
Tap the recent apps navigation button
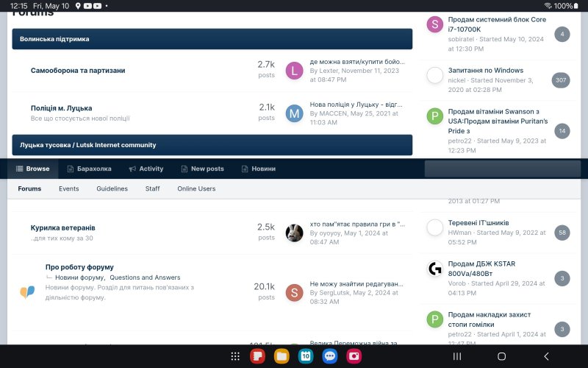tap(456, 356)
